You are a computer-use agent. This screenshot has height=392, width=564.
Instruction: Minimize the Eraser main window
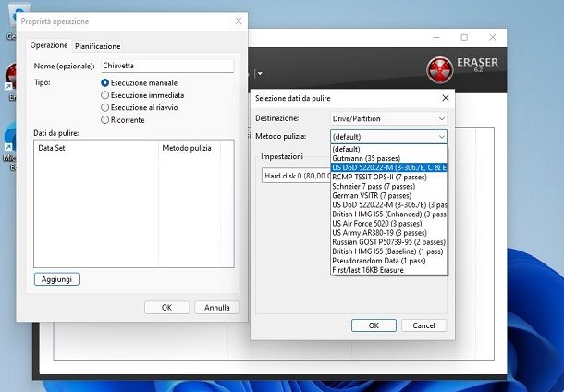click(x=436, y=37)
